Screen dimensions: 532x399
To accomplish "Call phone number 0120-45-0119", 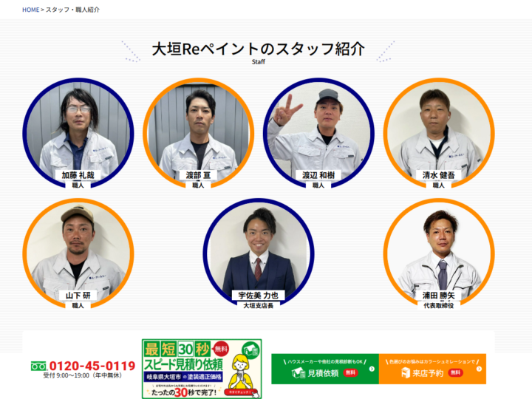I will pos(92,366).
